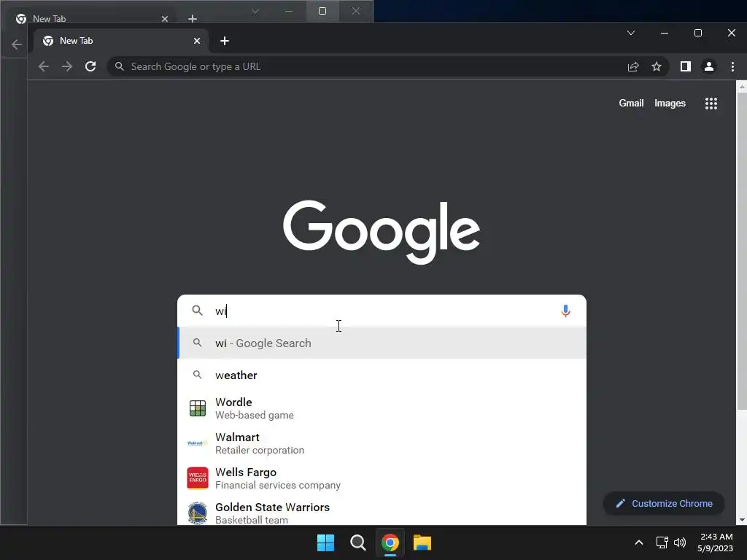Add a new tab in the background window
This screenshot has width=747, height=560.
(x=193, y=19)
